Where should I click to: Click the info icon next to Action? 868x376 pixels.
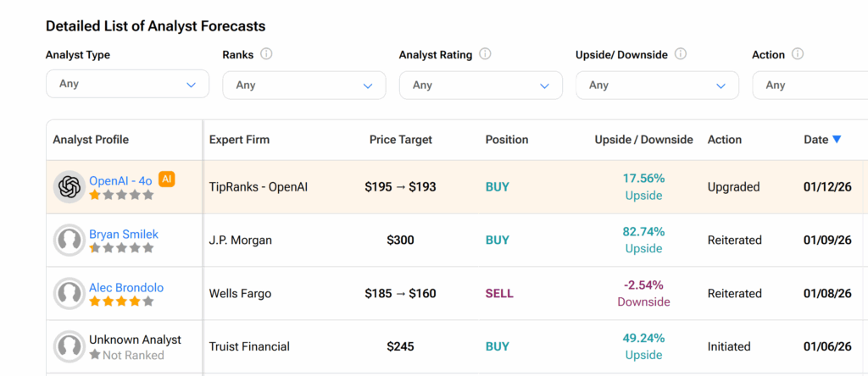click(x=797, y=54)
